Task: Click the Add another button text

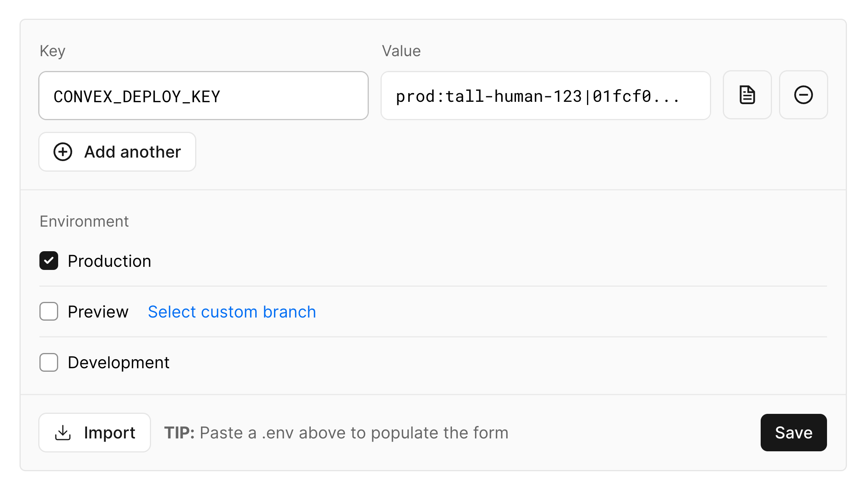Action: tap(132, 152)
